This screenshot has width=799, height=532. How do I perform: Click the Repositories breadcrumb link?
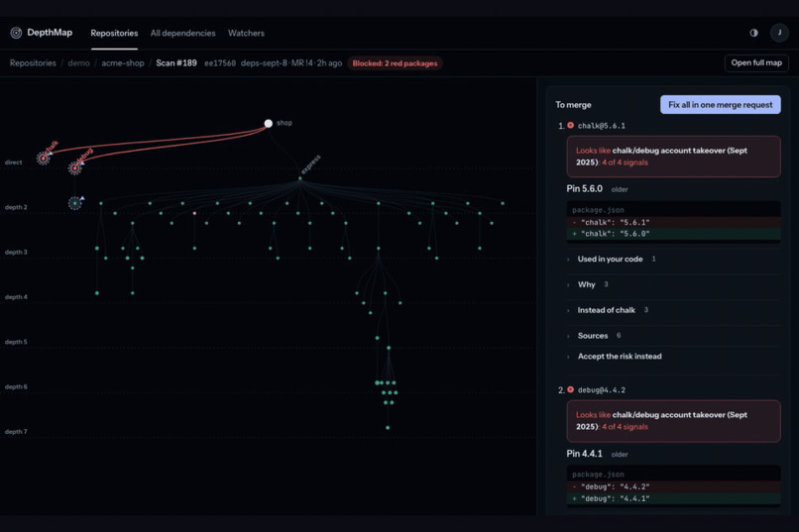tap(33, 63)
